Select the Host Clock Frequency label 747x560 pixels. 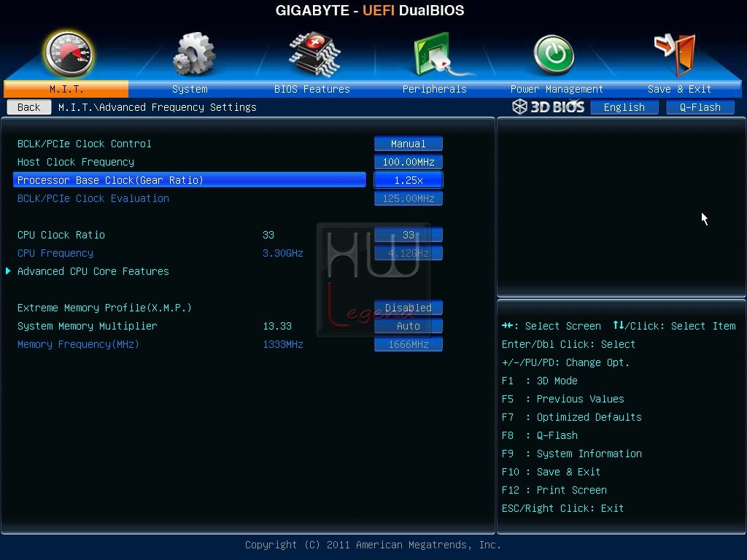[76, 162]
